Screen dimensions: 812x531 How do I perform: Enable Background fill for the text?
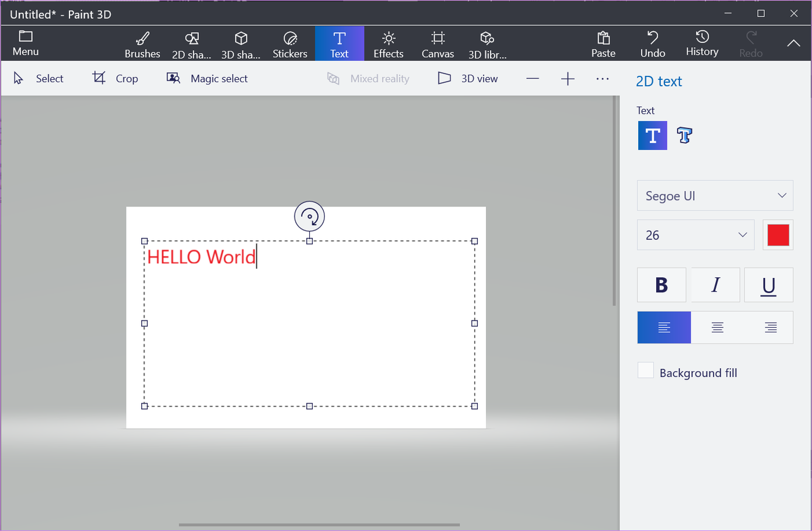coord(646,370)
